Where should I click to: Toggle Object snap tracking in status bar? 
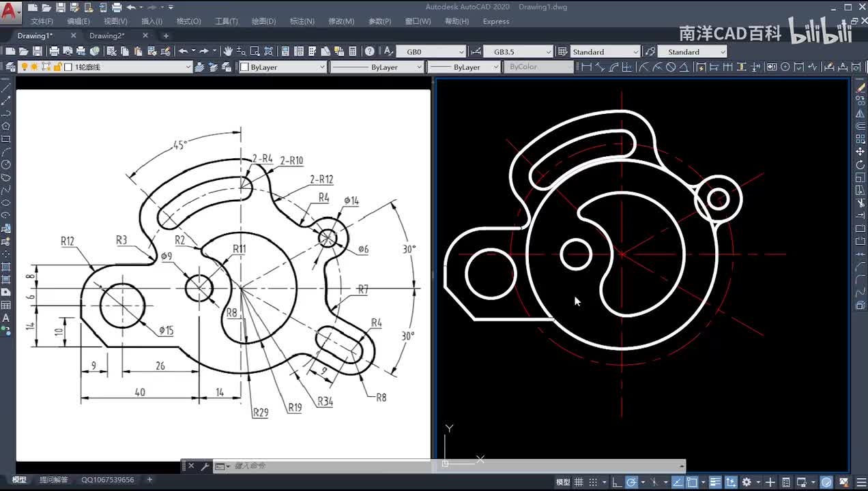click(x=676, y=482)
